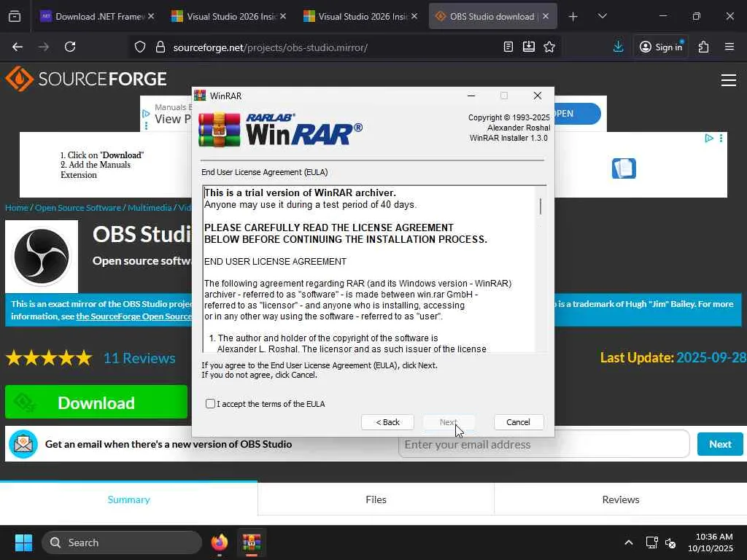This screenshot has width=747, height=560.
Task: Click the taskbar Search box
Action: click(x=122, y=542)
